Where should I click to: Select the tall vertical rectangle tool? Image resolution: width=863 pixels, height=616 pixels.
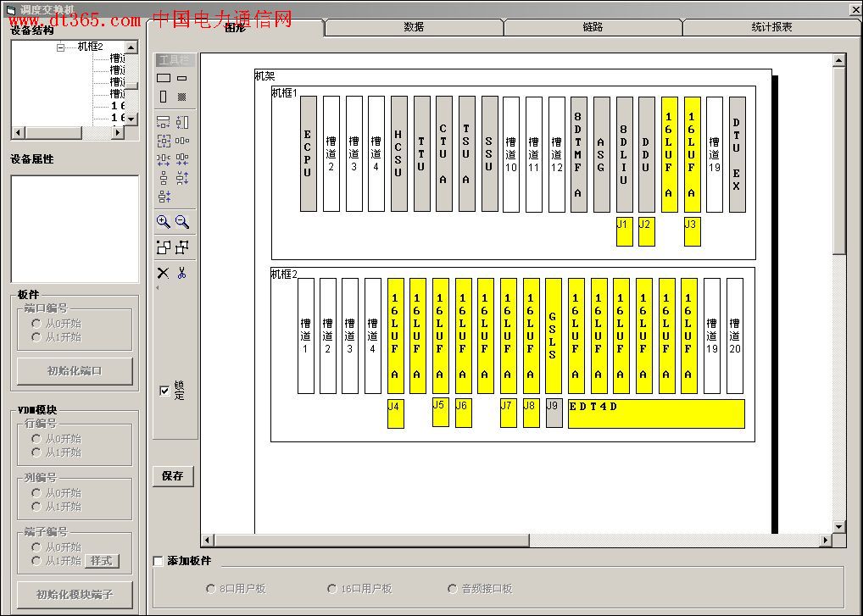(164, 97)
